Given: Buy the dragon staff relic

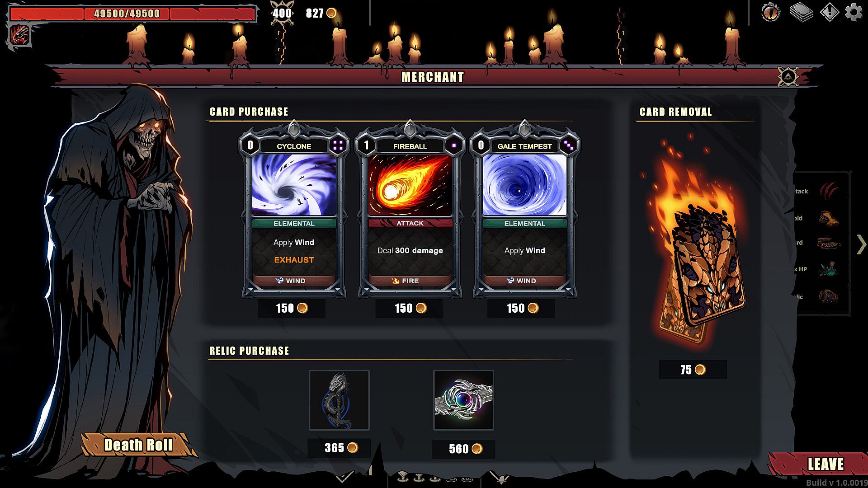Looking at the screenshot, I should [x=339, y=400].
